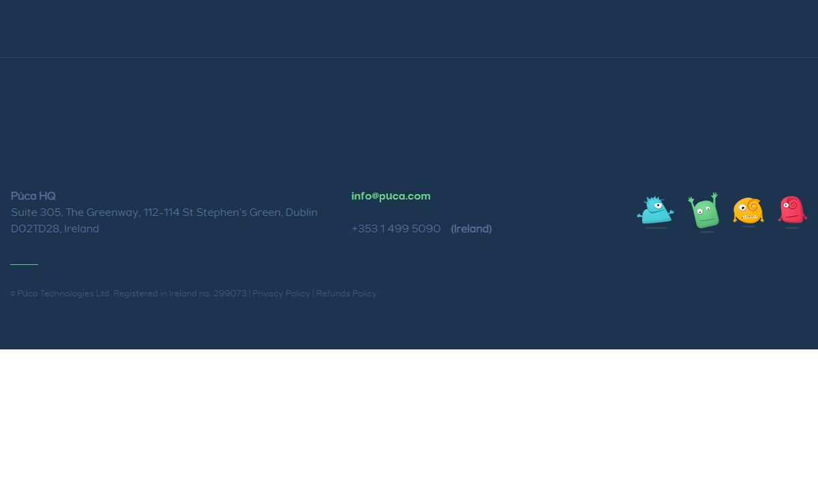Click the orange swirl-eyed monster icon
This screenshot has height=504, width=818.
click(748, 212)
